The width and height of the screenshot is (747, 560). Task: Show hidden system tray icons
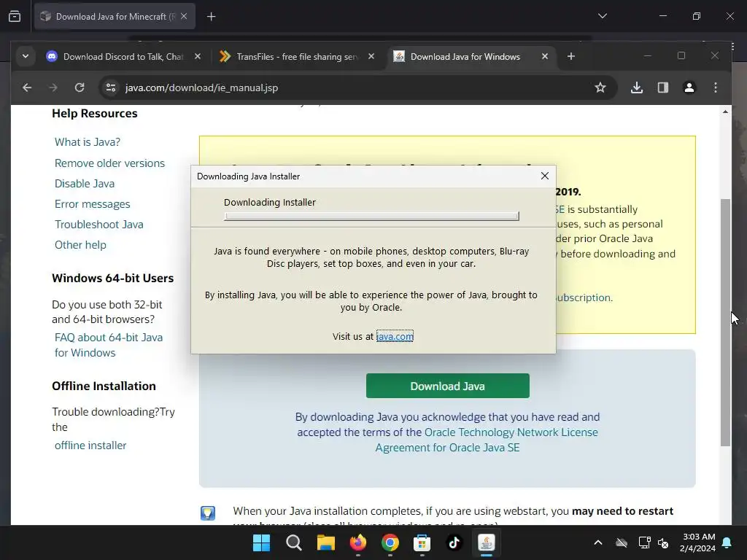click(598, 542)
